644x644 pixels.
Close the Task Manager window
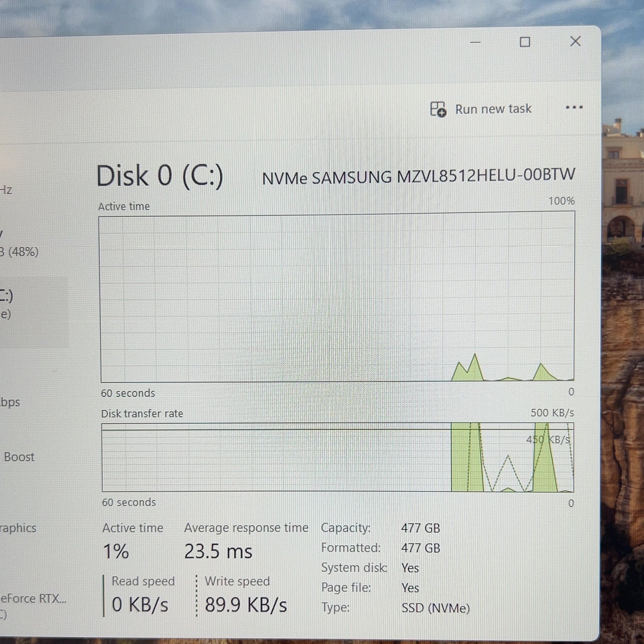point(575,41)
